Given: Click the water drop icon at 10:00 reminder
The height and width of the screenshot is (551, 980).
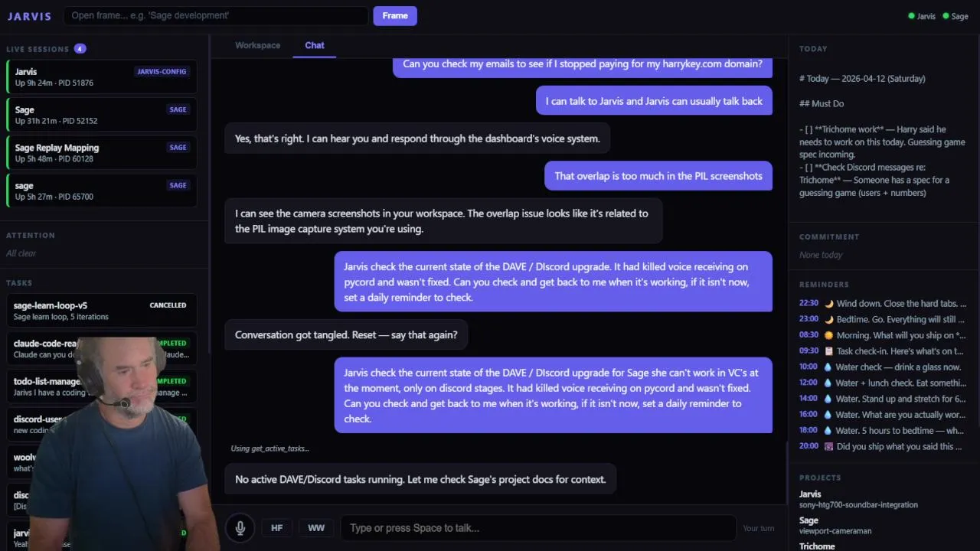Looking at the screenshot, I should tap(828, 367).
